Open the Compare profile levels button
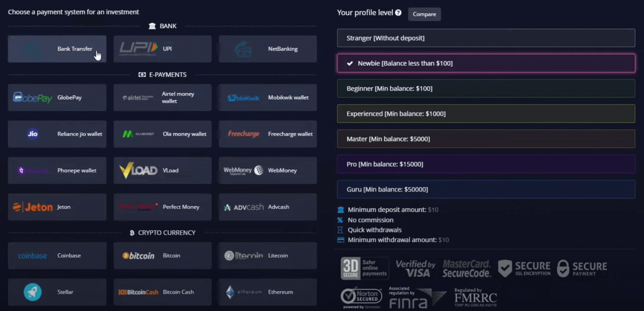 [x=424, y=14]
